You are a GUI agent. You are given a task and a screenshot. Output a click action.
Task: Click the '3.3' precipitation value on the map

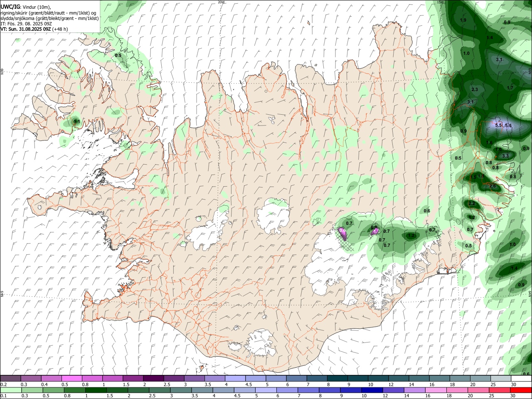coord(505,156)
